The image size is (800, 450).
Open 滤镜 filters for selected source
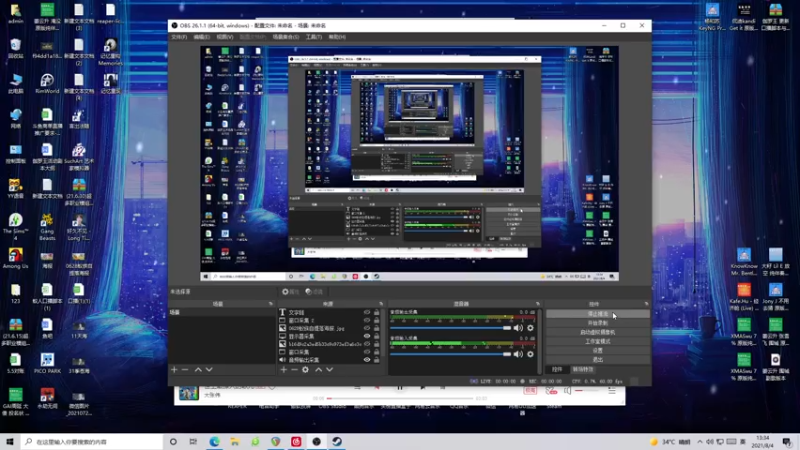pos(314,291)
